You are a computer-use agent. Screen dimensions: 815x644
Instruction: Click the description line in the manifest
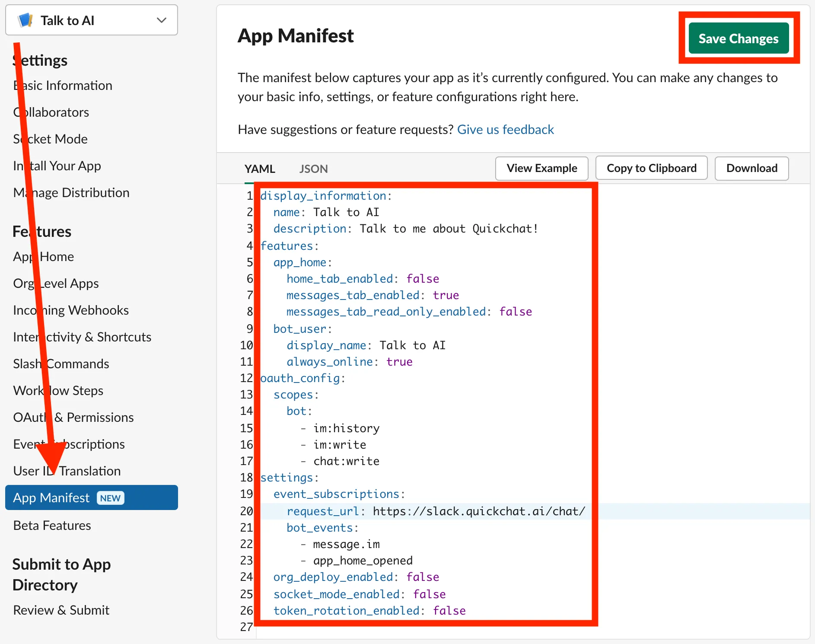(405, 229)
